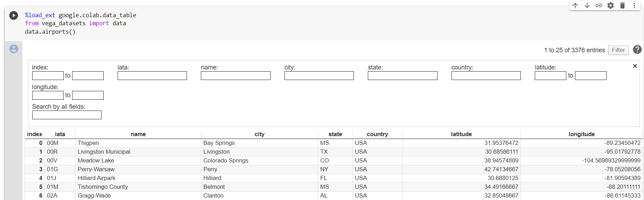The height and width of the screenshot is (200, 644).
Task: Open cell settings gear icon
Action: 610,6
